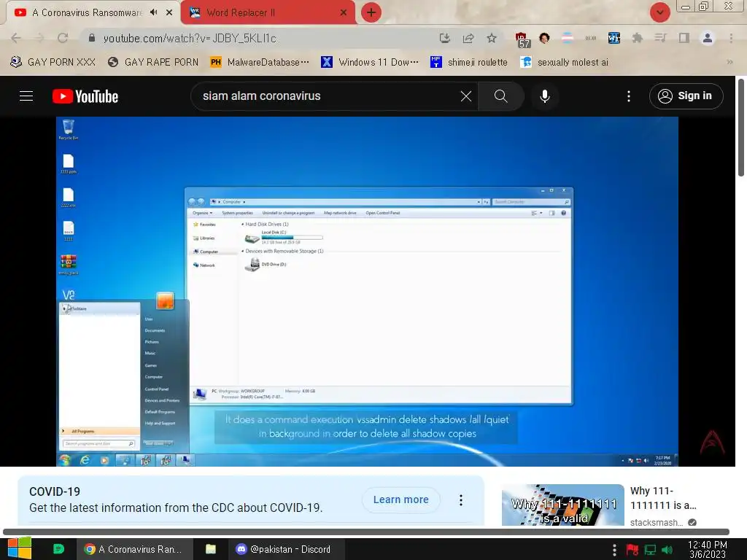
Task: Click the vertical page scrollbar
Action: pyautogui.click(x=741, y=128)
